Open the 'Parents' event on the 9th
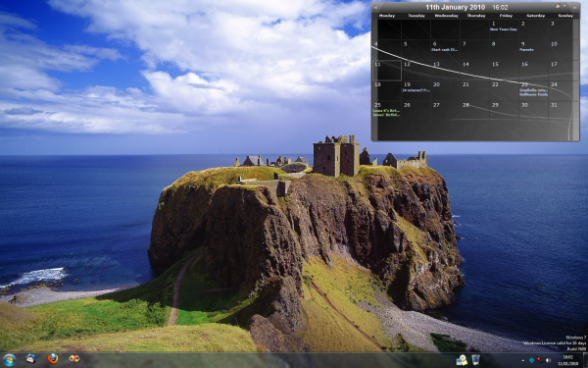 pos(526,50)
